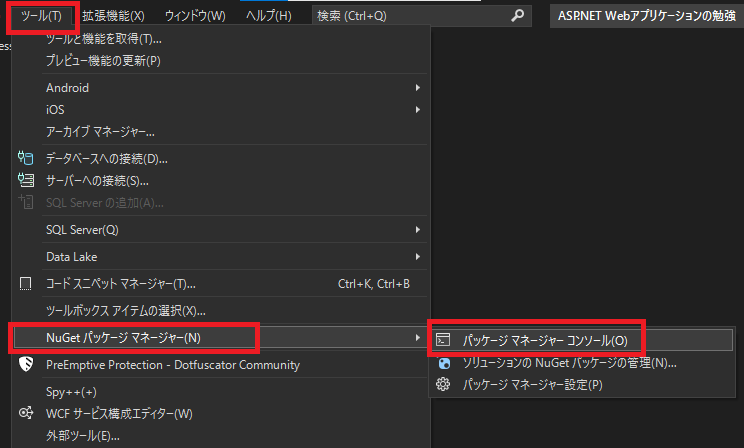Open 外部ツール(E)...
This screenshot has height=448, width=744.
(x=83, y=436)
